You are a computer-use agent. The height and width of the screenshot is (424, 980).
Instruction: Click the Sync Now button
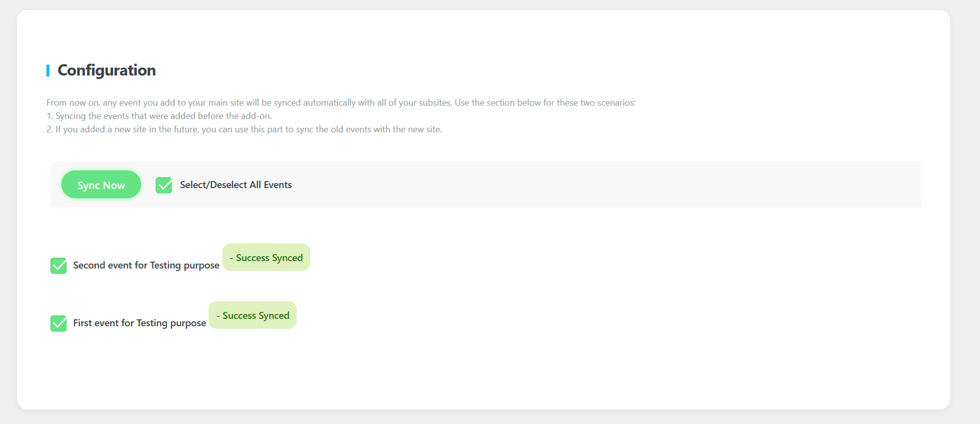click(x=101, y=185)
